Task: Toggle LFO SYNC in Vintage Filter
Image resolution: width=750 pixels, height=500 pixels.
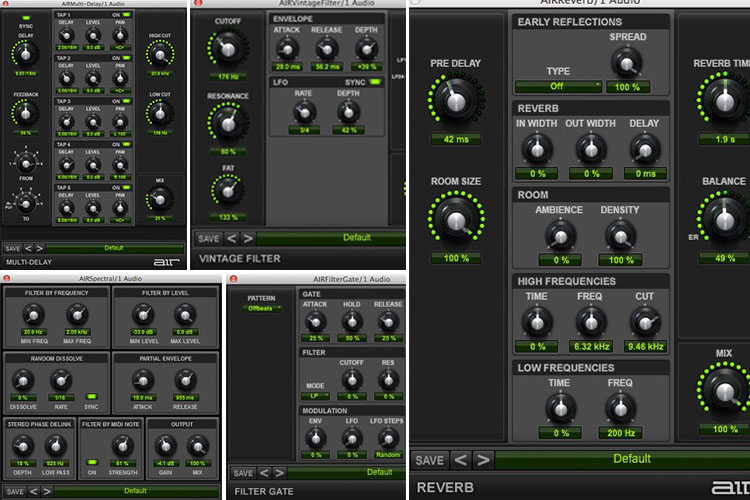Action: click(375, 82)
